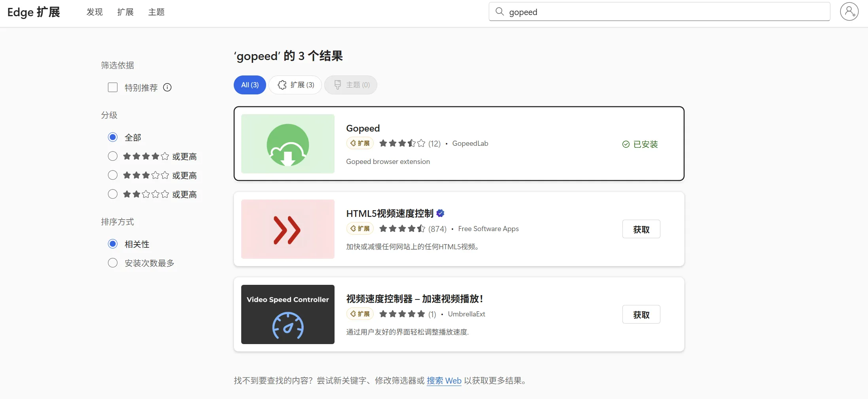Sort results by 安装次数最多
The image size is (868, 399).
(113, 263)
